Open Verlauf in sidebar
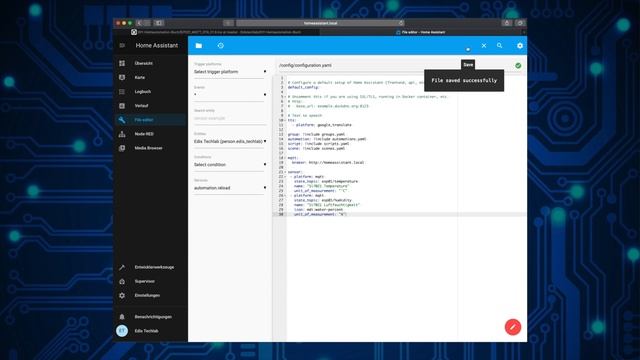Image resolution: width=640 pixels, height=360 pixels. tap(150, 106)
